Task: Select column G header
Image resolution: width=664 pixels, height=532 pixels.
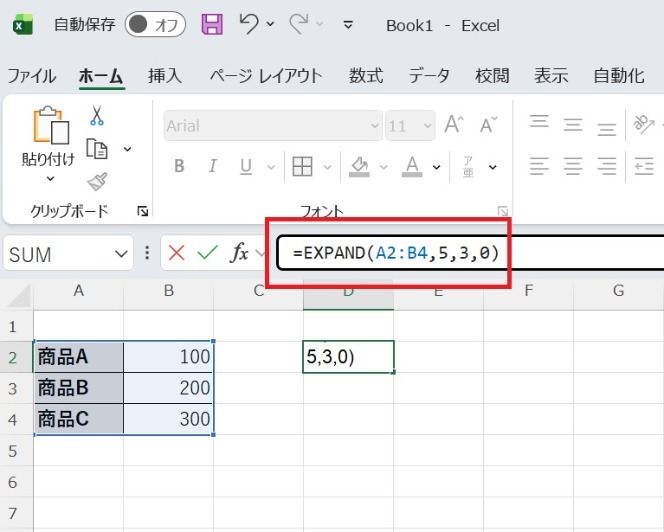Action: [x=618, y=291]
